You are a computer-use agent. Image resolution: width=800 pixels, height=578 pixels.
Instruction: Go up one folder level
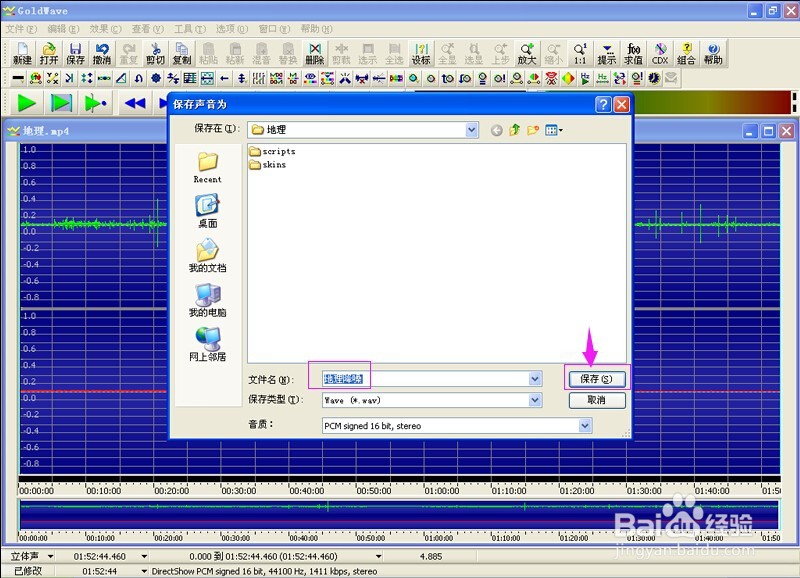[514, 130]
